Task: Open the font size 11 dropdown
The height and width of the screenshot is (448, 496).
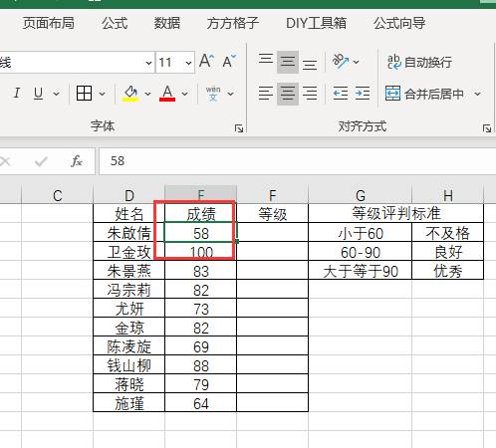Action: click(x=188, y=63)
